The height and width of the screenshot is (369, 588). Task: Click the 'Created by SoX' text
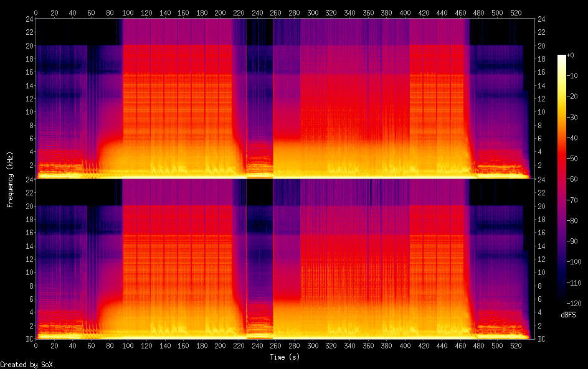tap(26, 365)
